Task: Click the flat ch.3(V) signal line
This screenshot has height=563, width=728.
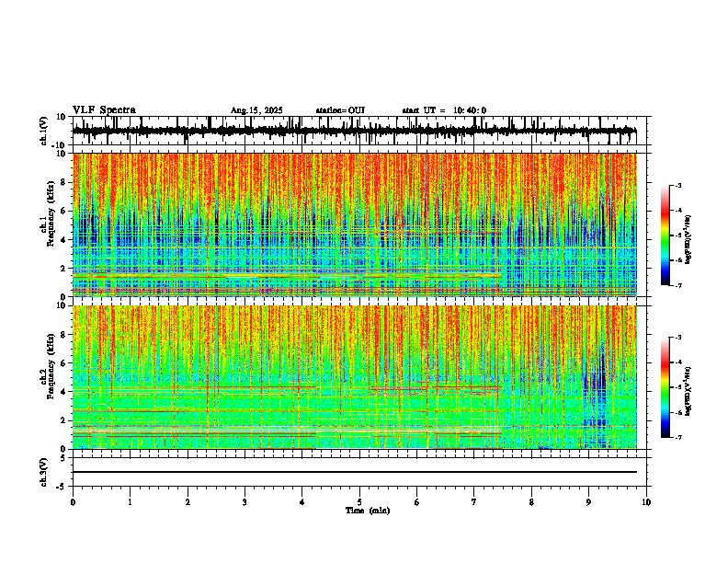Action: 355,472
